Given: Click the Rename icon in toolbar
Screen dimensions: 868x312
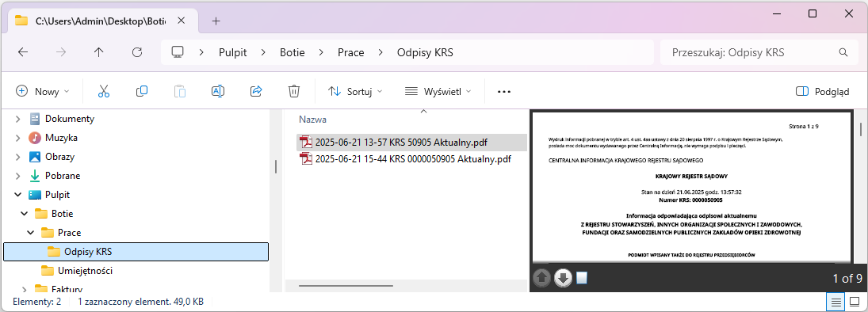Looking at the screenshot, I should (x=217, y=91).
